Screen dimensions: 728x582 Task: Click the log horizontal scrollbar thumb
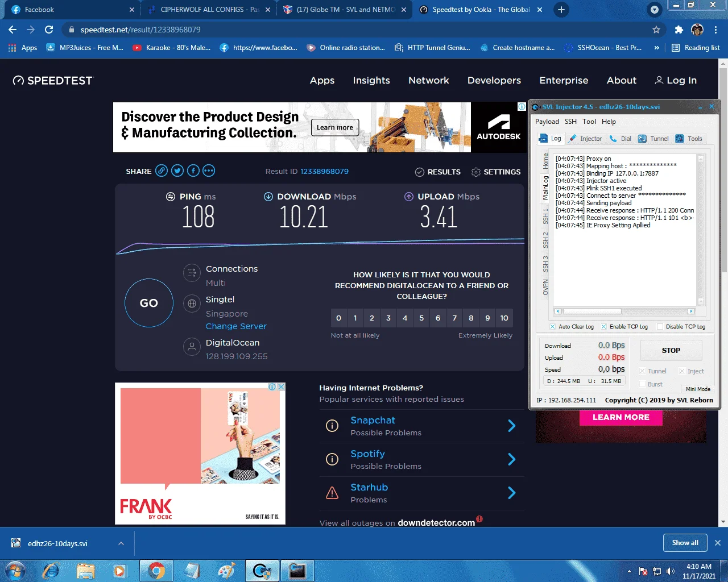(591, 311)
